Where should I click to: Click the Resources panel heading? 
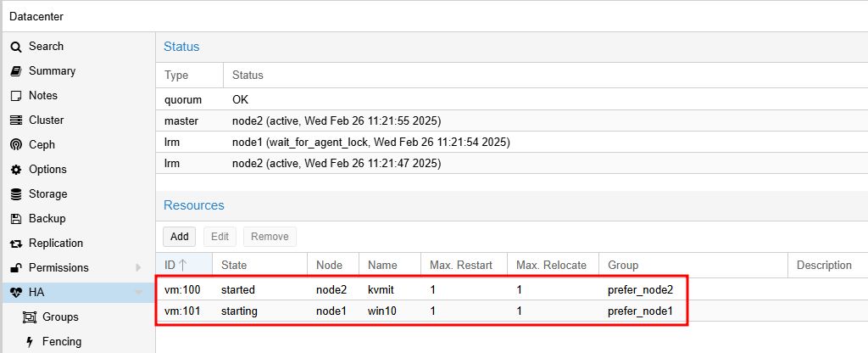click(194, 205)
